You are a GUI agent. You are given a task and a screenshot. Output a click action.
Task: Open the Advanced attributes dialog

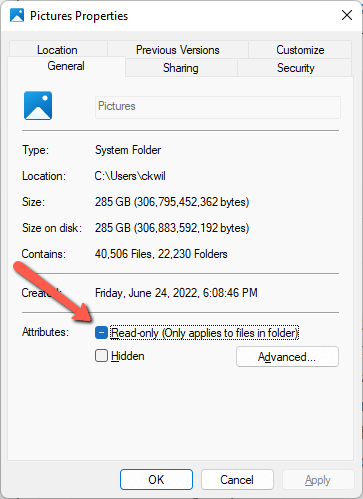click(x=287, y=357)
